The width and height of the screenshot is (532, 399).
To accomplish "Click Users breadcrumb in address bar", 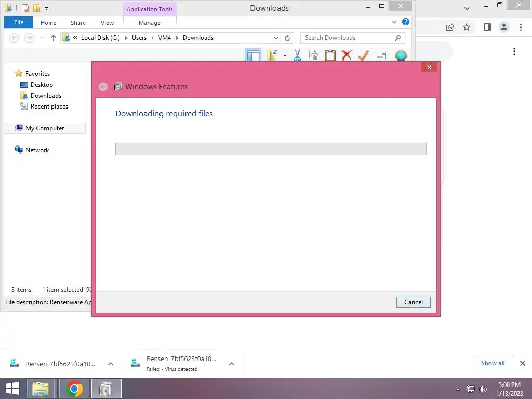I will point(139,38).
